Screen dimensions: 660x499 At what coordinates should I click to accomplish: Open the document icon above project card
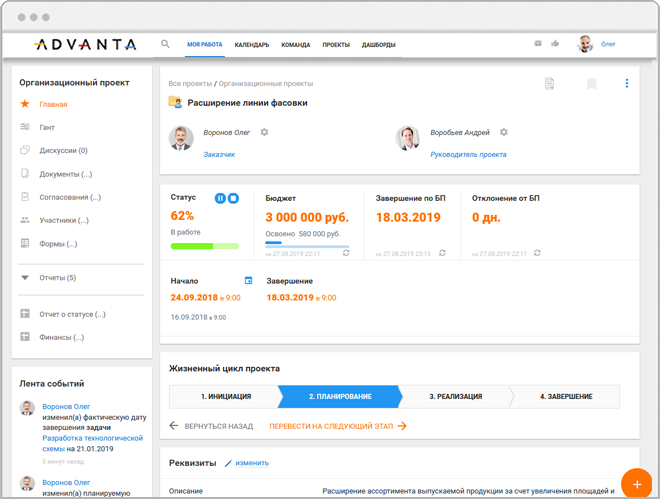[x=549, y=84]
